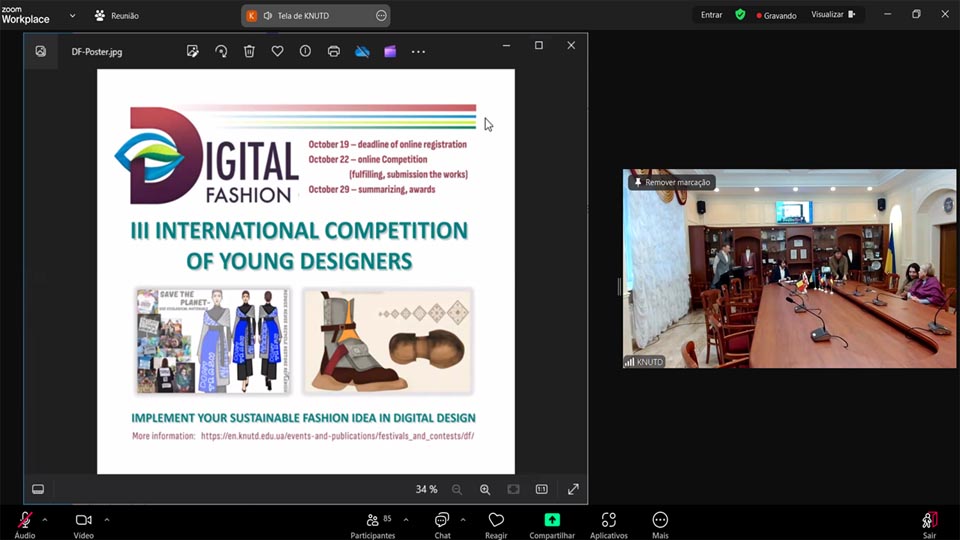Select the Tela de KNUTD tab
Screen dimensions: 960x540
[315, 15]
